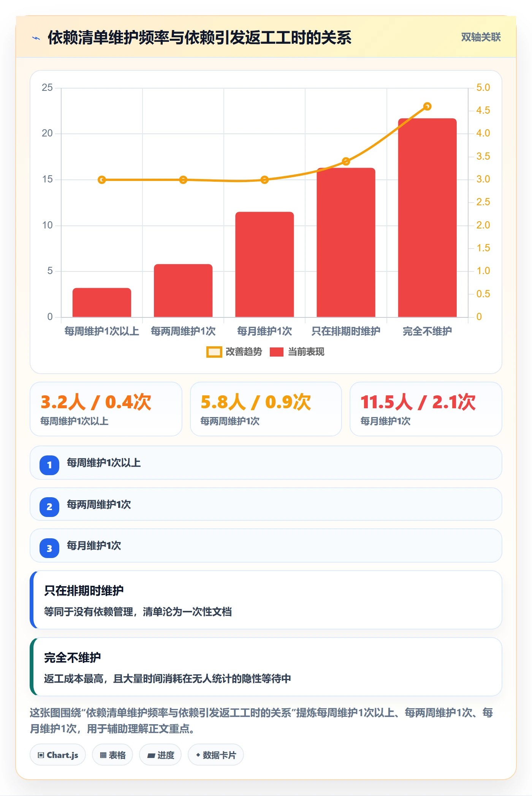Click the red bar for 每月维护1次
Viewport: 532px width, 796px height.
(x=264, y=264)
